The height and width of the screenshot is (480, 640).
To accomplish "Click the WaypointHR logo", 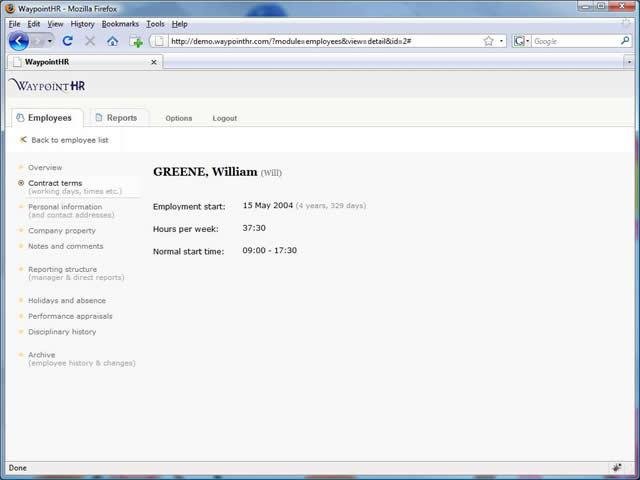I will click(x=47, y=85).
